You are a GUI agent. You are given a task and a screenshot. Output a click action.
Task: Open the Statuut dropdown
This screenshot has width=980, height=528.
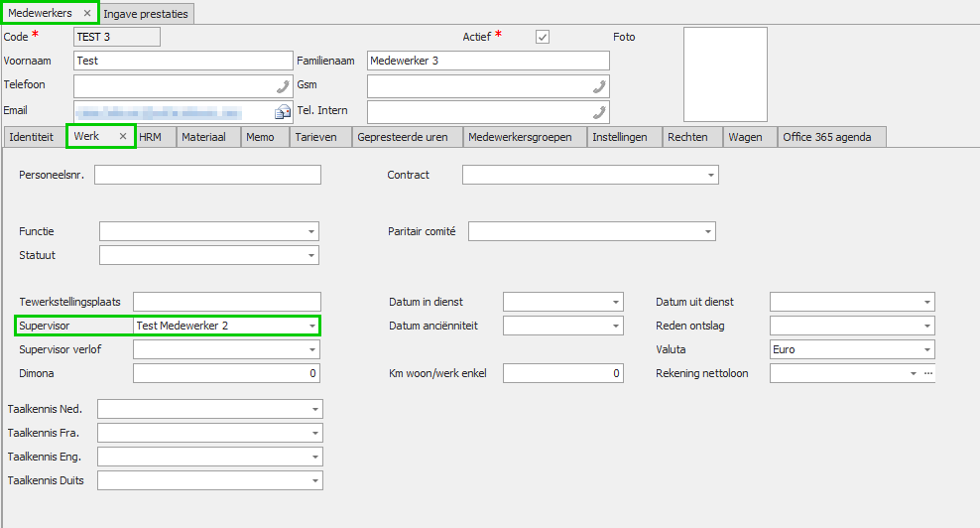coord(311,255)
